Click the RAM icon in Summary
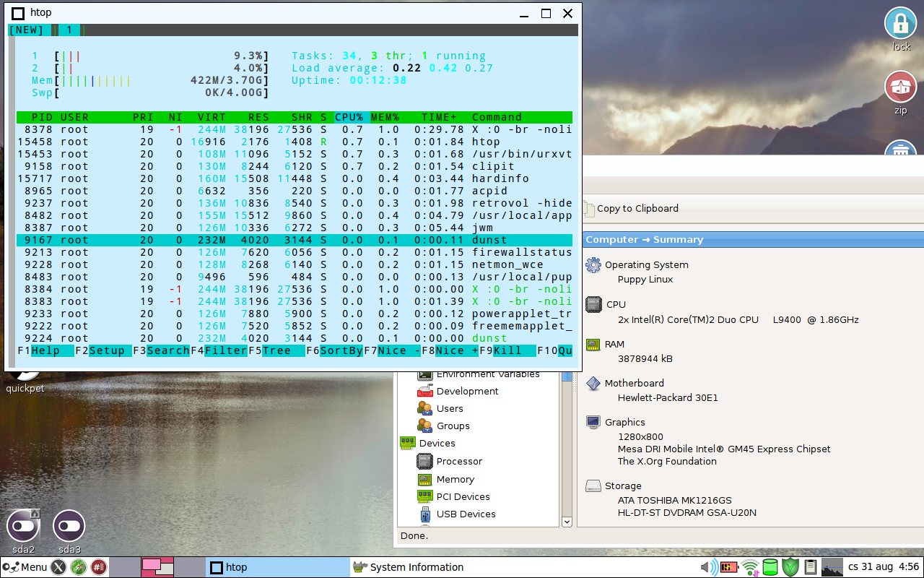The height and width of the screenshot is (578, 924). tap(593, 345)
